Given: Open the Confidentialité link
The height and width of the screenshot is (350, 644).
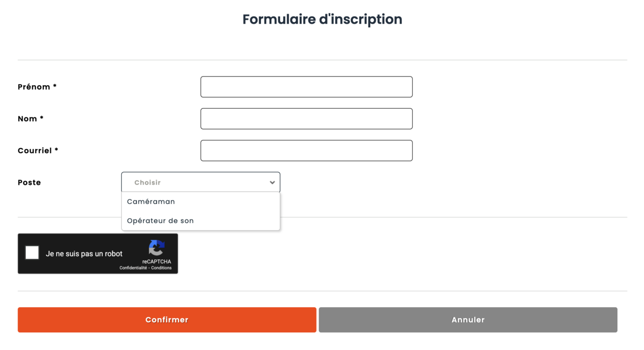Looking at the screenshot, I should [133, 268].
